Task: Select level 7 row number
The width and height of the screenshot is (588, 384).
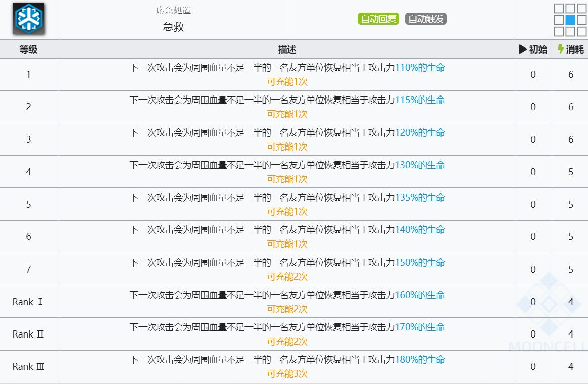Action: 28,269
